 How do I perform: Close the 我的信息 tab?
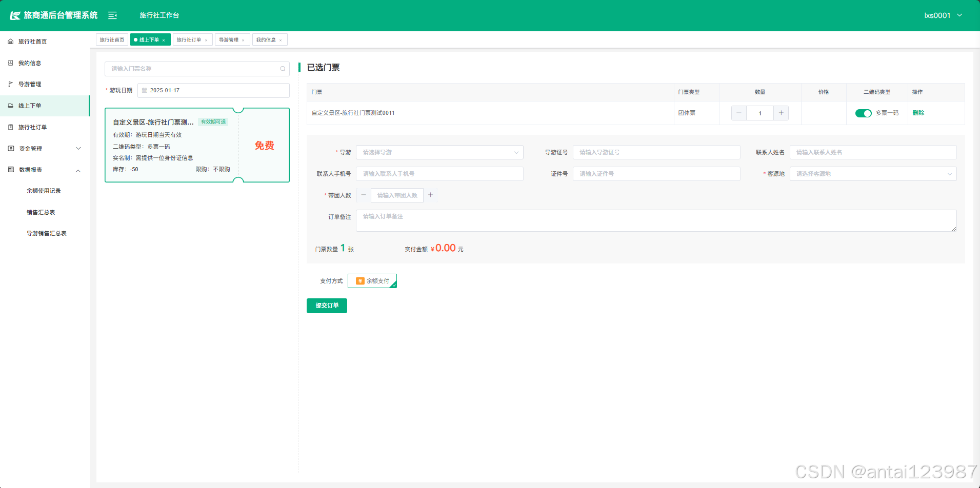(281, 40)
